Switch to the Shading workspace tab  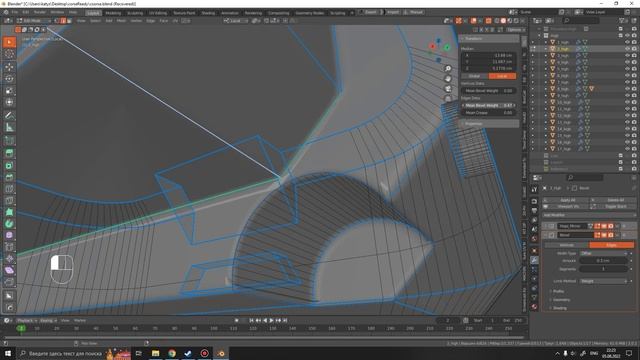coord(208,13)
